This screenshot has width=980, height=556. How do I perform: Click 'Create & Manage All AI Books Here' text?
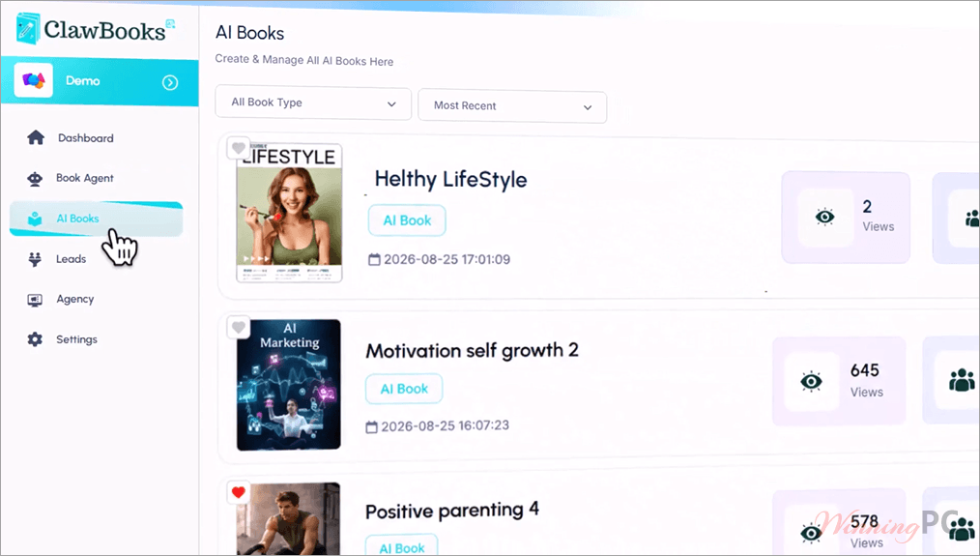pos(304,60)
